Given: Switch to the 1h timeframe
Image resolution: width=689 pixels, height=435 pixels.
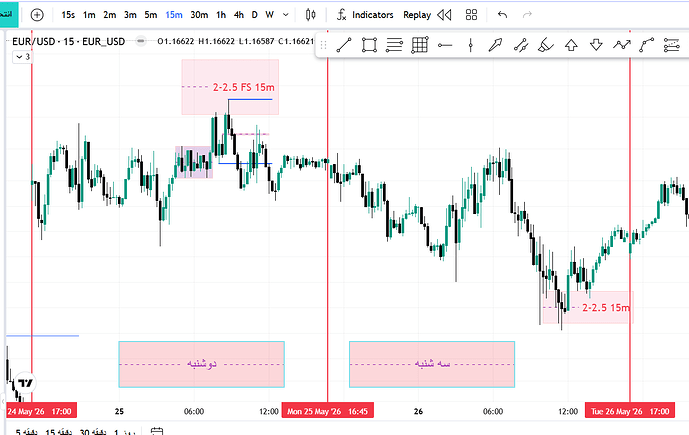Looking at the screenshot, I should 221,15.
